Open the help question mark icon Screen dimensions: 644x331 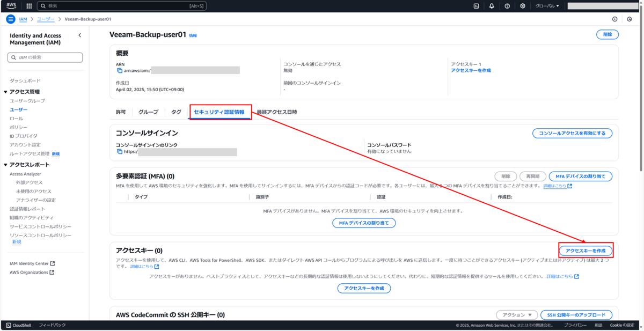[x=507, y=6]
